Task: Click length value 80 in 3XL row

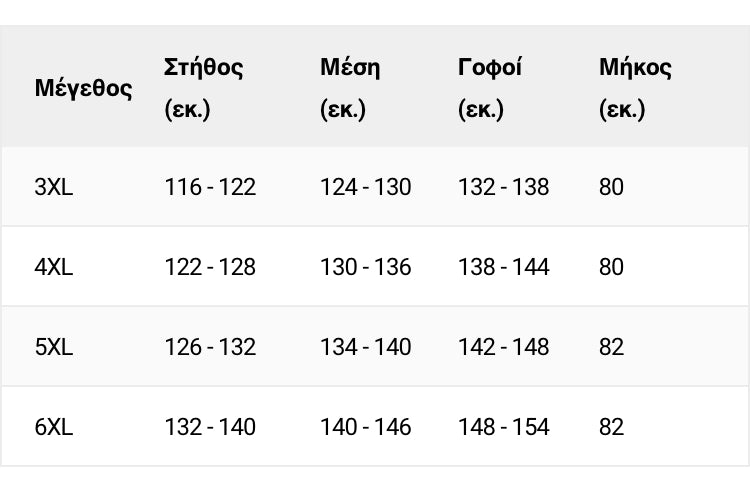Action: pos(611,187)
